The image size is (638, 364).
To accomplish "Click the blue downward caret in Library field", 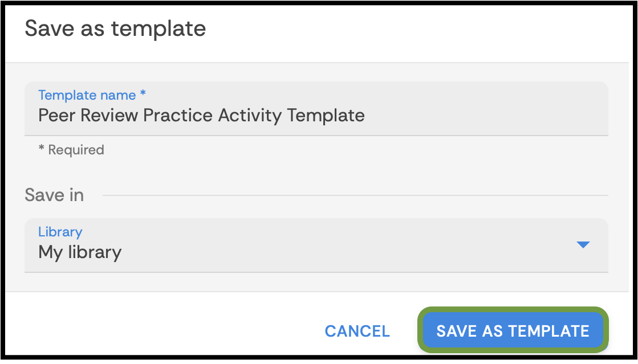I will (583, 245).
